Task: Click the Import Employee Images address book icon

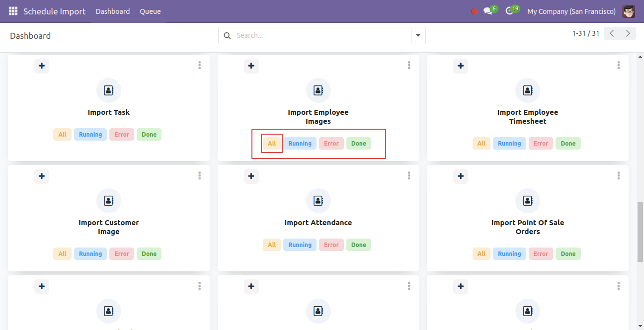Action: (x=319, y=90)
